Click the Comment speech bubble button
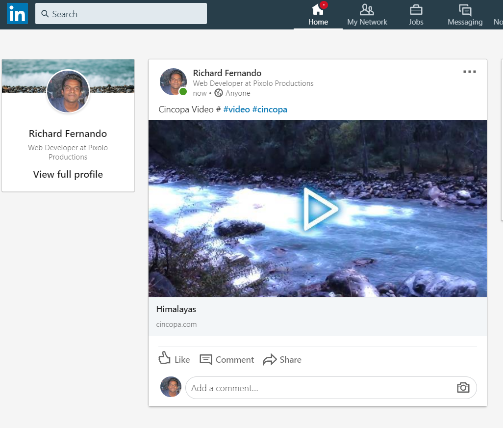The height and width of the screenshot is (428, 504). [x=227, y=360]
